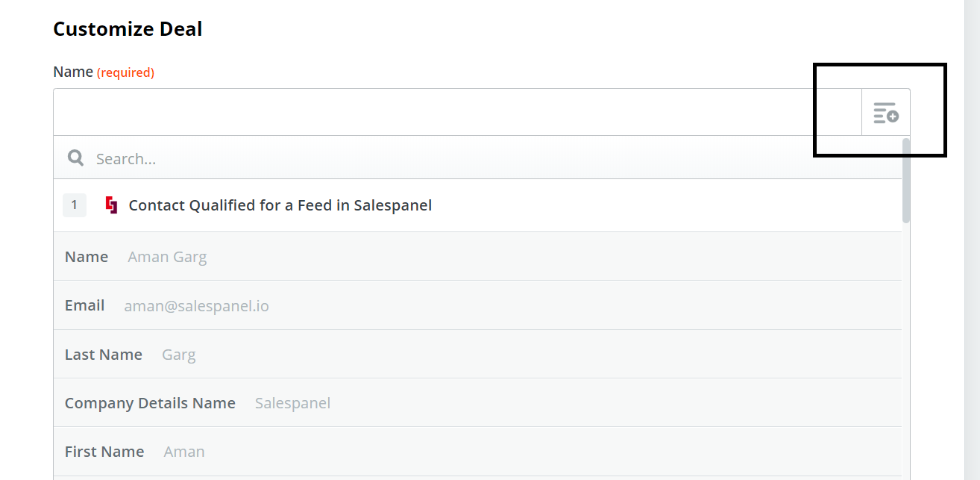Click the Search field in dropdown

click(x=477, y=158)
